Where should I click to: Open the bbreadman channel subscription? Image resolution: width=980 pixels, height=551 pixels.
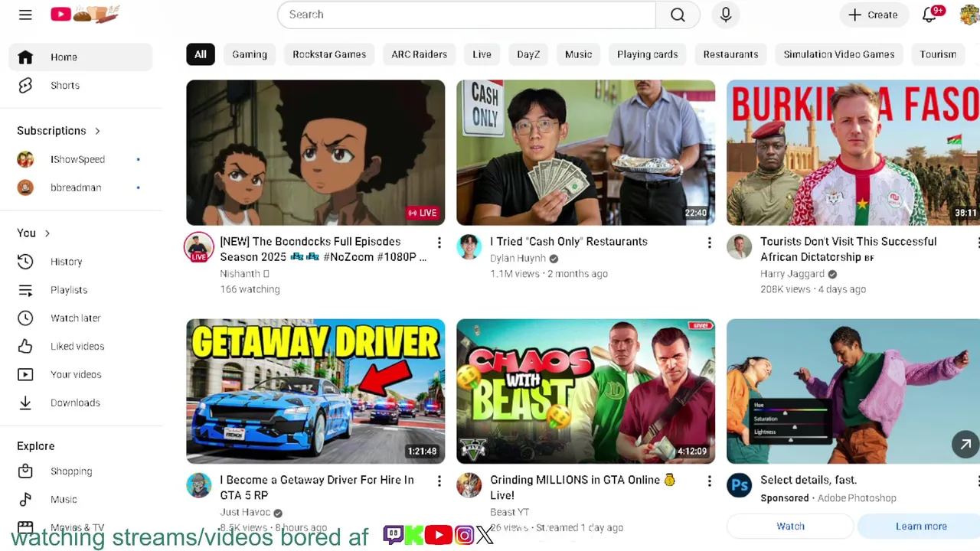[80, 187]
